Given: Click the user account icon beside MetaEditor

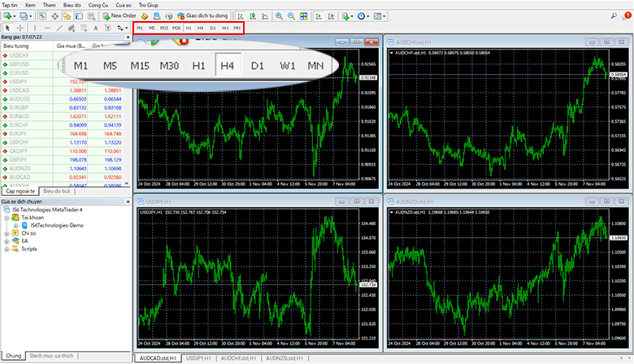Looking at the screenshot, I should (x=157, y=16).
